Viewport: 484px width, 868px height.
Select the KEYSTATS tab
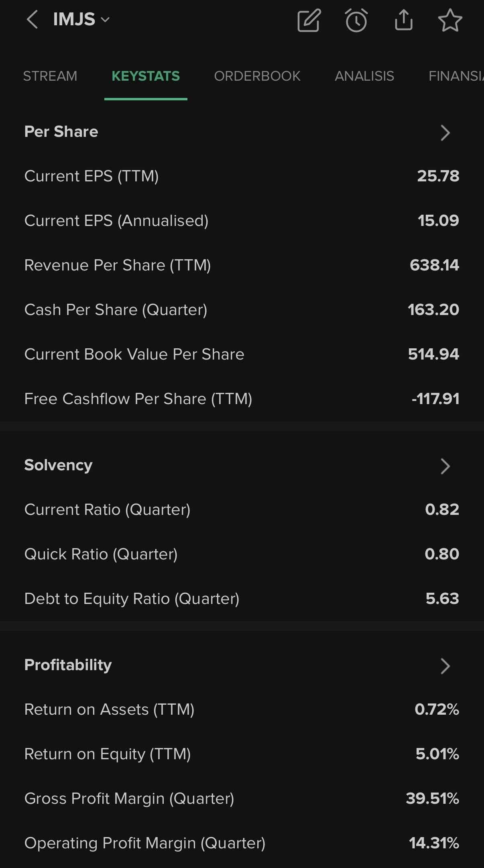point(146,76)
